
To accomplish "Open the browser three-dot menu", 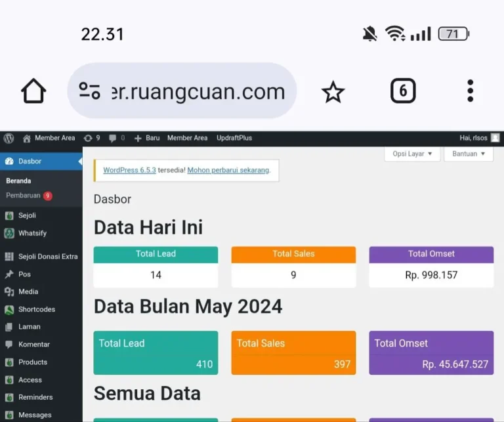I will click(470, 91).
